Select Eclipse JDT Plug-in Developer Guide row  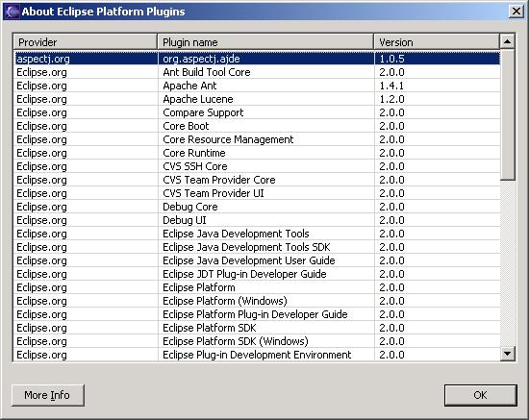click(257, 274)
